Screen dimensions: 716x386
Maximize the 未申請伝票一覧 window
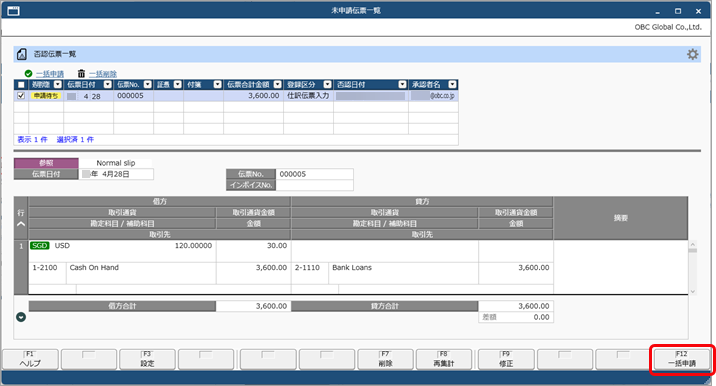pos(678,11)
